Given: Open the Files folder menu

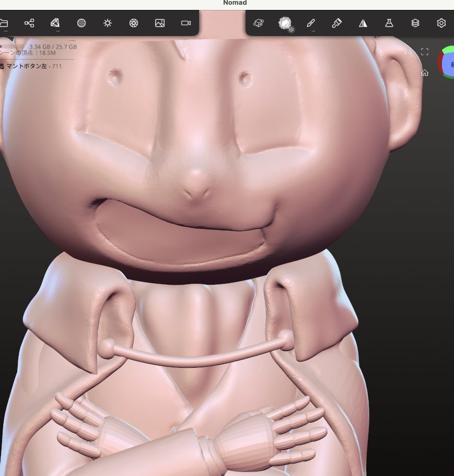Looking at the screenshot, I should tap(4, 23).
